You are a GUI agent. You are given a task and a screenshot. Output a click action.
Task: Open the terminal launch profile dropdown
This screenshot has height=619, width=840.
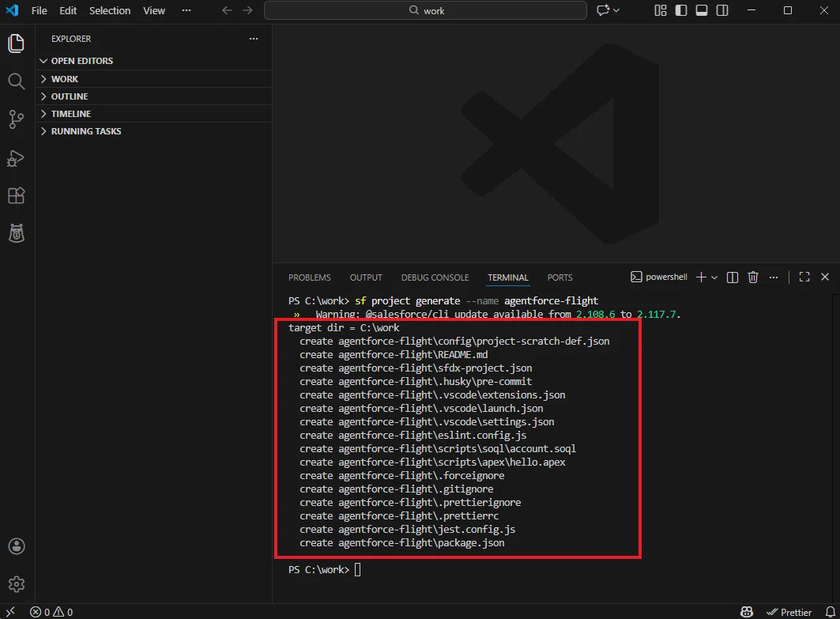click(x=714, y=277)
